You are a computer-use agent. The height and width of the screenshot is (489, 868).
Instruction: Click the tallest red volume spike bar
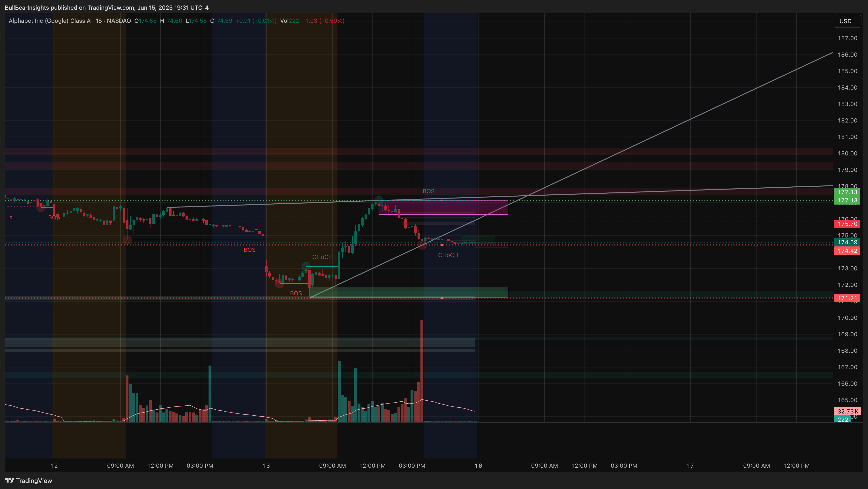point(421,371)
